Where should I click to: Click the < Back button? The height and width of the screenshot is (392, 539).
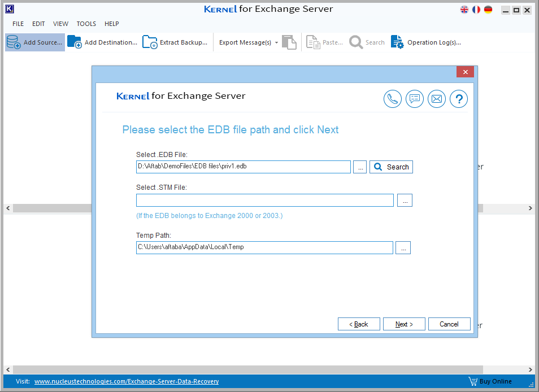point(359,324)
